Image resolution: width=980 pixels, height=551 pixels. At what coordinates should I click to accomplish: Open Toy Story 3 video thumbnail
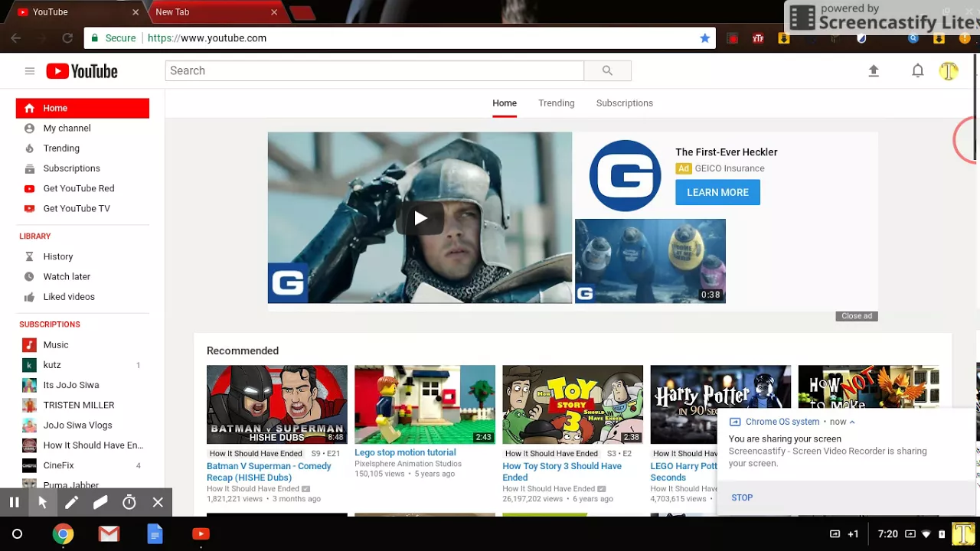pyautogui.click(x=573, y=404)
